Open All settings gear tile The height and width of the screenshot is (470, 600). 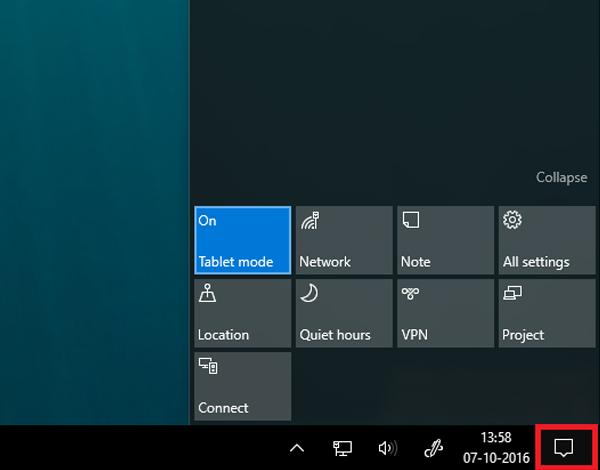pyautogui.click(x=546, y=240)
